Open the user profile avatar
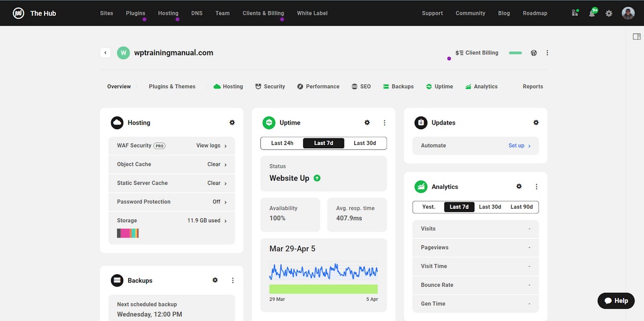The image size is (644, 321). pyautogui.click(x=628, y=13)
